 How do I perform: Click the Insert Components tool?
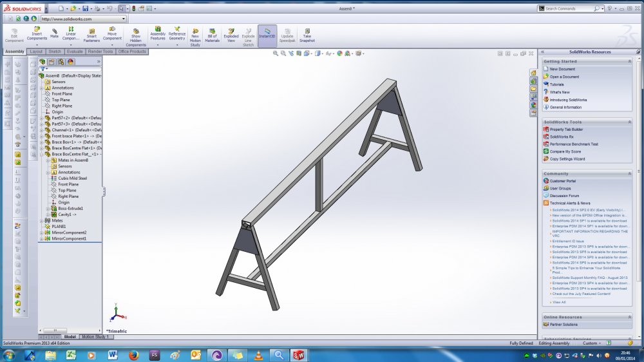click(x=37, y=35)
